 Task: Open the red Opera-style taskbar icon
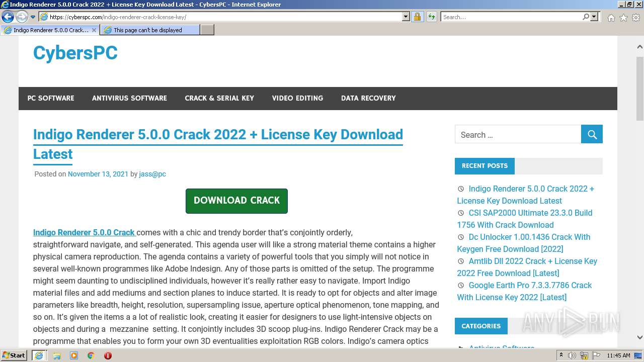108,355
